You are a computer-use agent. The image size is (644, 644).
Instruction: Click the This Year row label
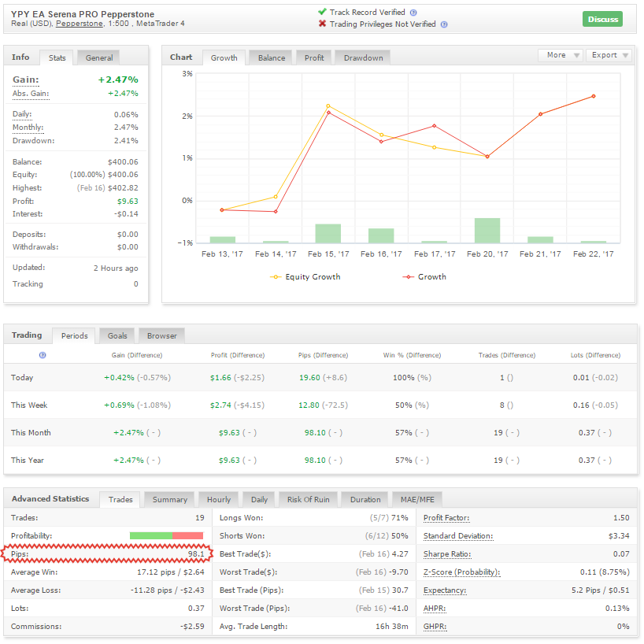[27, 460]
